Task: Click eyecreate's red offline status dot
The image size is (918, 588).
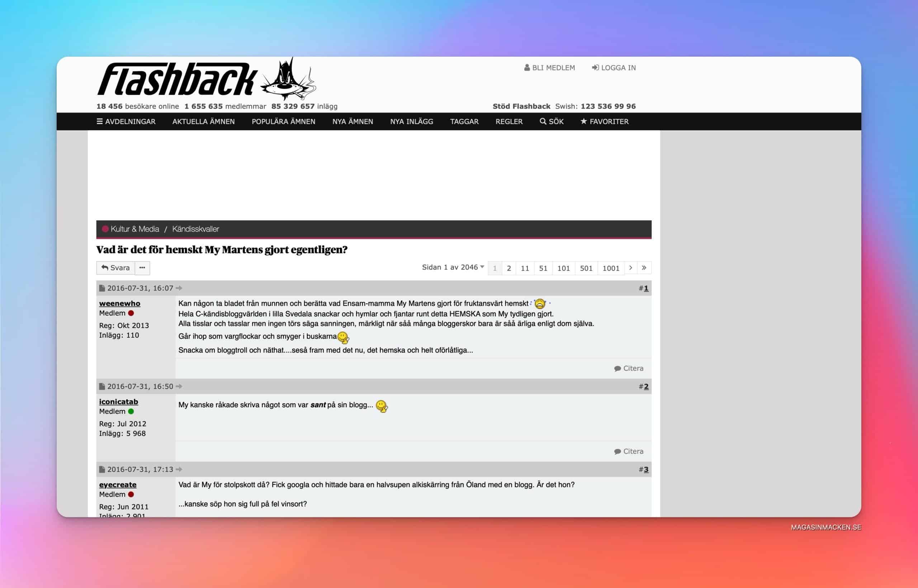Action: click(x=131, y=494)
